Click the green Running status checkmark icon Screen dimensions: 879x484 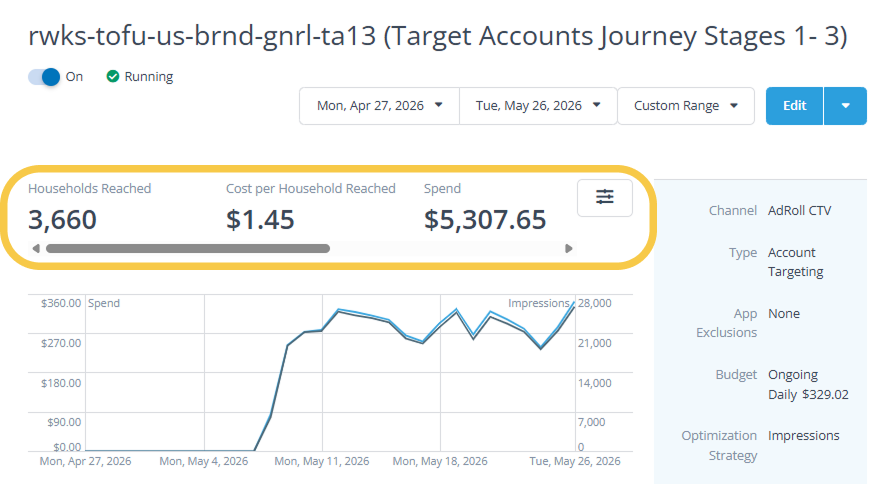pyautogui.click(x=113, y=76)
